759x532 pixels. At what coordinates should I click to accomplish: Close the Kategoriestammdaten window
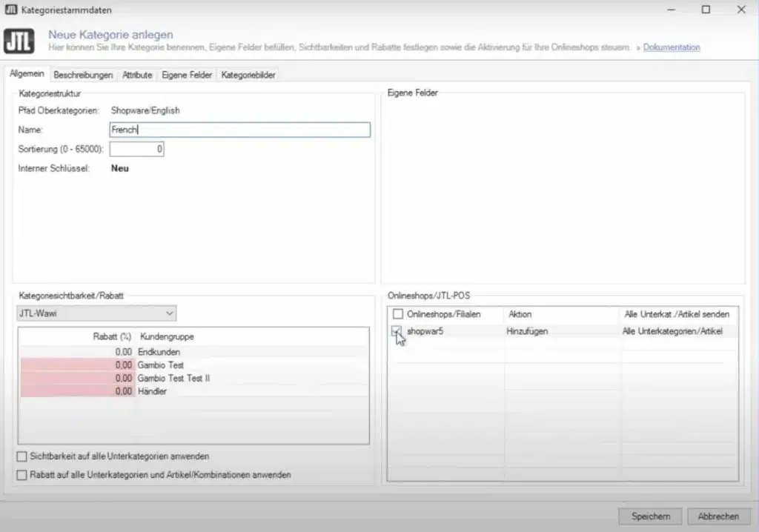coord(741,10)
